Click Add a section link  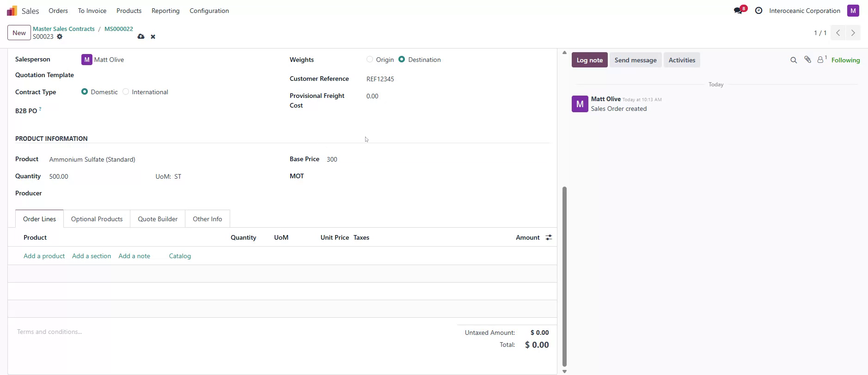[92, 256]
